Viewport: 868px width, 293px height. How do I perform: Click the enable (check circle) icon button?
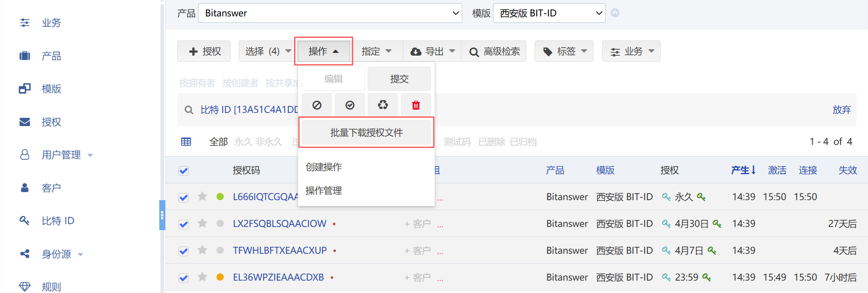pyautogui.click(x=350, y=105)
